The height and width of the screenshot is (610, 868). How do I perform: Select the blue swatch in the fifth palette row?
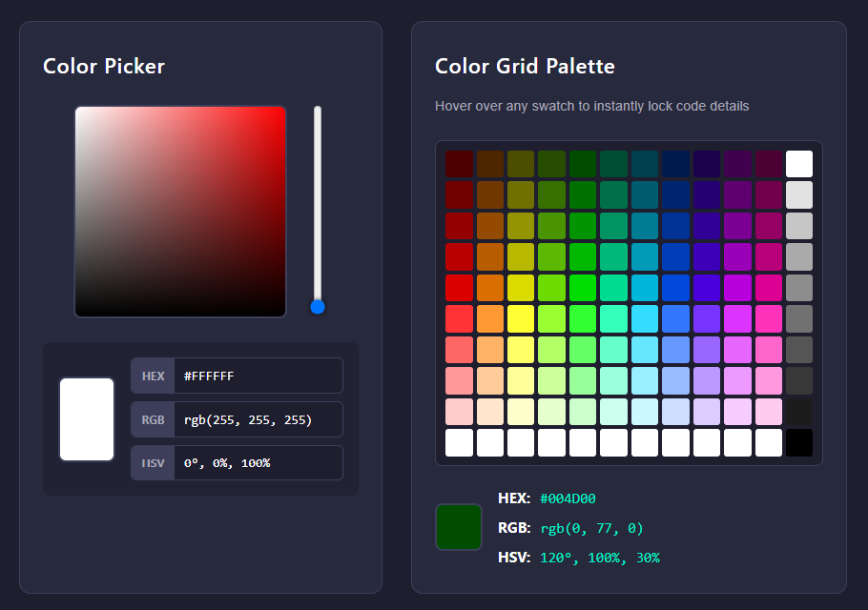(x=676, y=288)
